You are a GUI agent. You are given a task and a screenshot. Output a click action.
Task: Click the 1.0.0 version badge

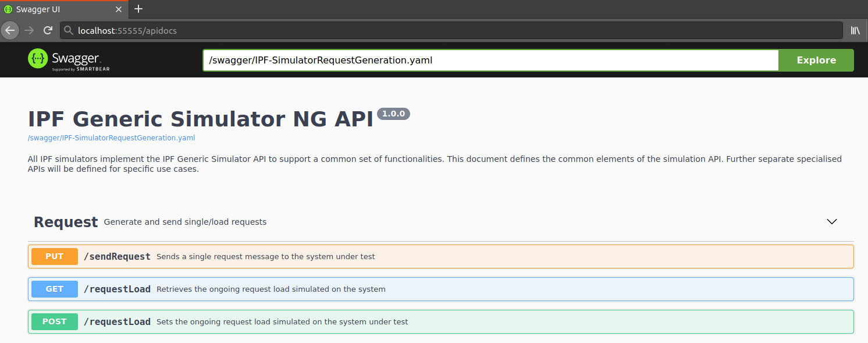pos(393,114)
